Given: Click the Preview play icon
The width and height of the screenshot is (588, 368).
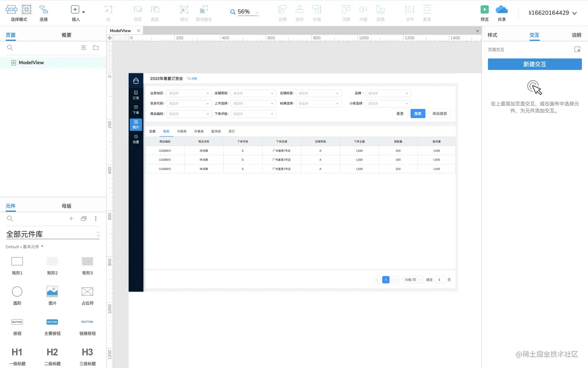Looking at the screenshot, I should (485, 9).
